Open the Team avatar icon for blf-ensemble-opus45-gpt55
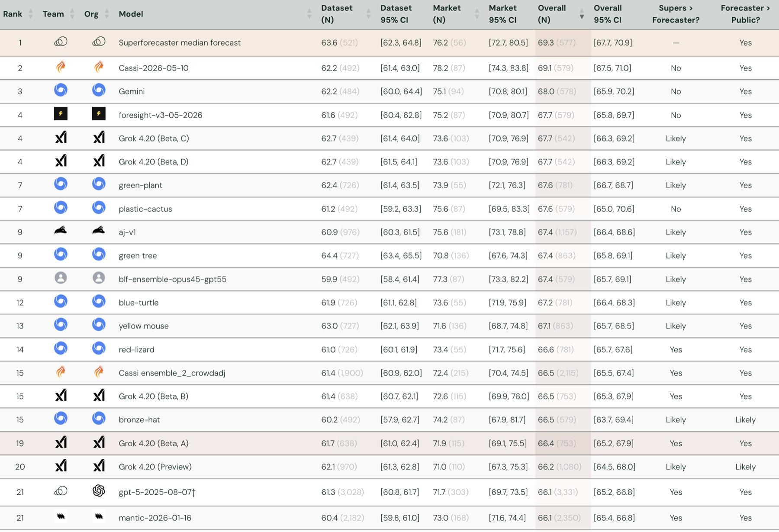779x532 pixels. pos(61,278)
